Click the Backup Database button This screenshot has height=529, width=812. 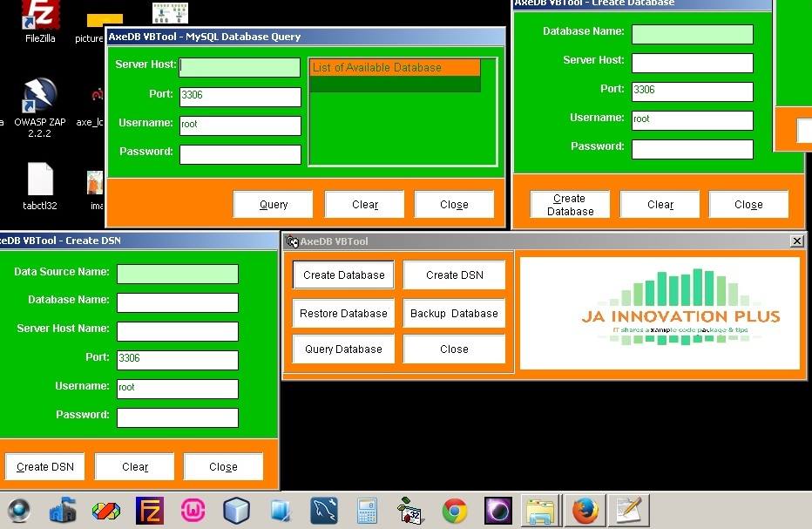[454, 313]
